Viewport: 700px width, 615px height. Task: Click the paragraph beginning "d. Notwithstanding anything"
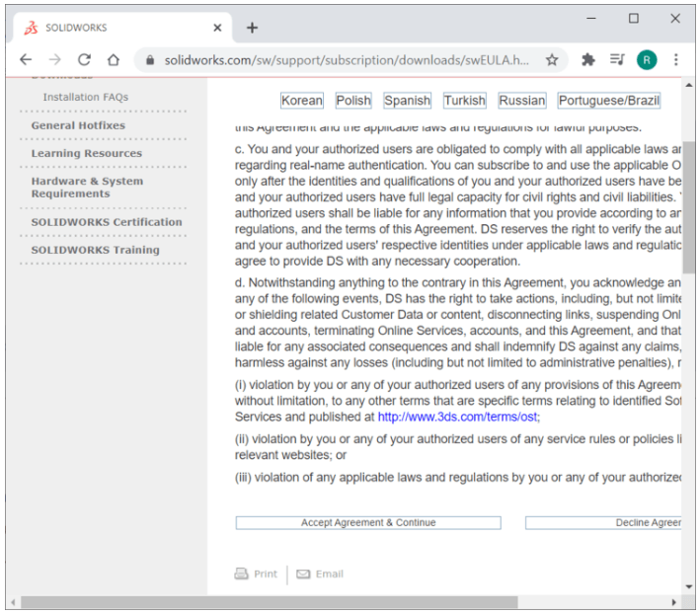(x=458, y=322)
